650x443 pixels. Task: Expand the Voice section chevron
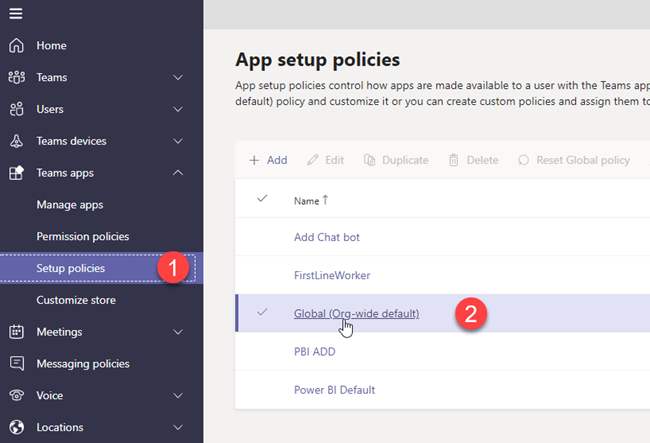[x=178, y=396]
